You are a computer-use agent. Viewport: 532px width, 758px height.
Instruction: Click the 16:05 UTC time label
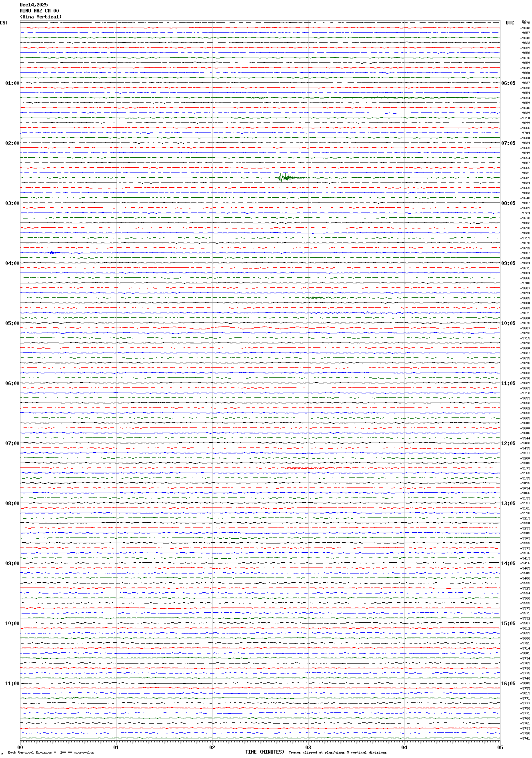point(508,684)
